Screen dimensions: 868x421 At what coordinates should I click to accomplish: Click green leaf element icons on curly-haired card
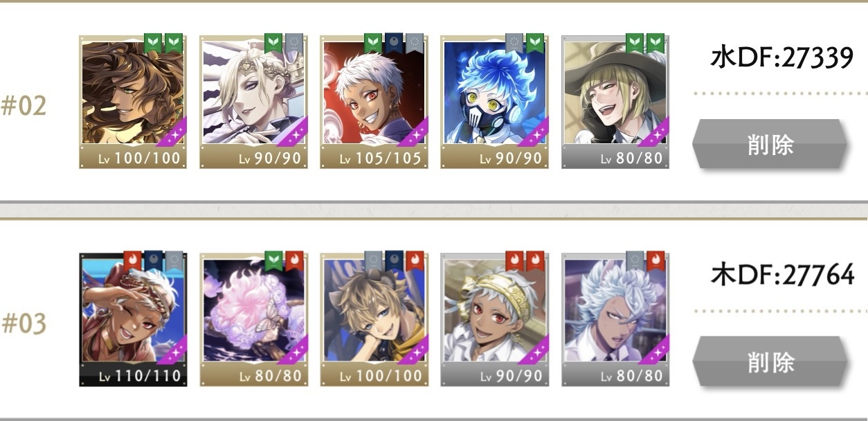pyautogui.click(x=163, y=44)
